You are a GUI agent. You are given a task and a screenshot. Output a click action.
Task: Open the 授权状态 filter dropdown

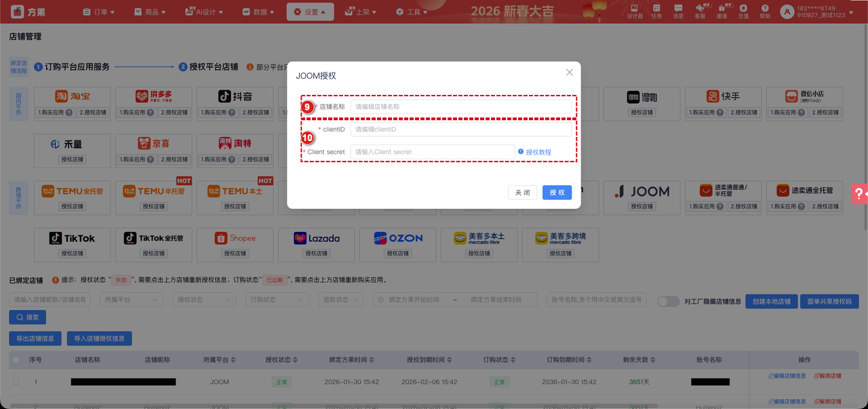point(204,300)
